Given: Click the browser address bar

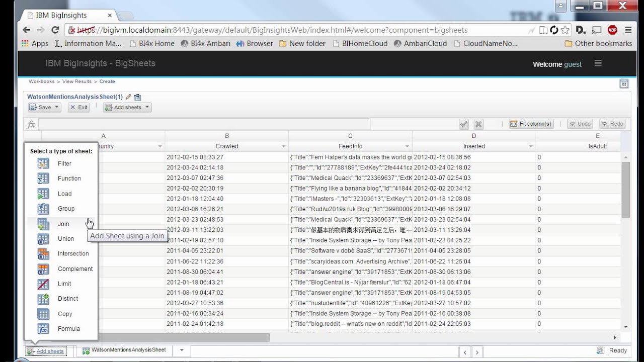Looking at the screenshot, I should coord(297,30).
